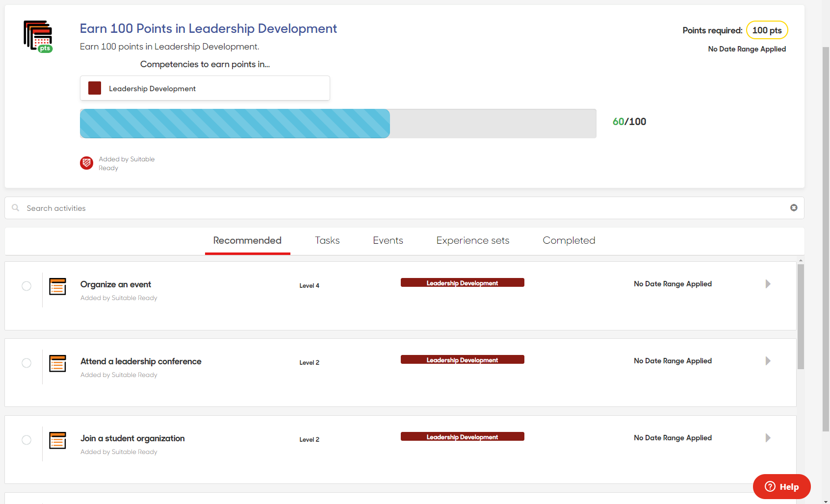Click the Suitable Ready shield logo
The image size is (830, 504).
tap(87, 163)
